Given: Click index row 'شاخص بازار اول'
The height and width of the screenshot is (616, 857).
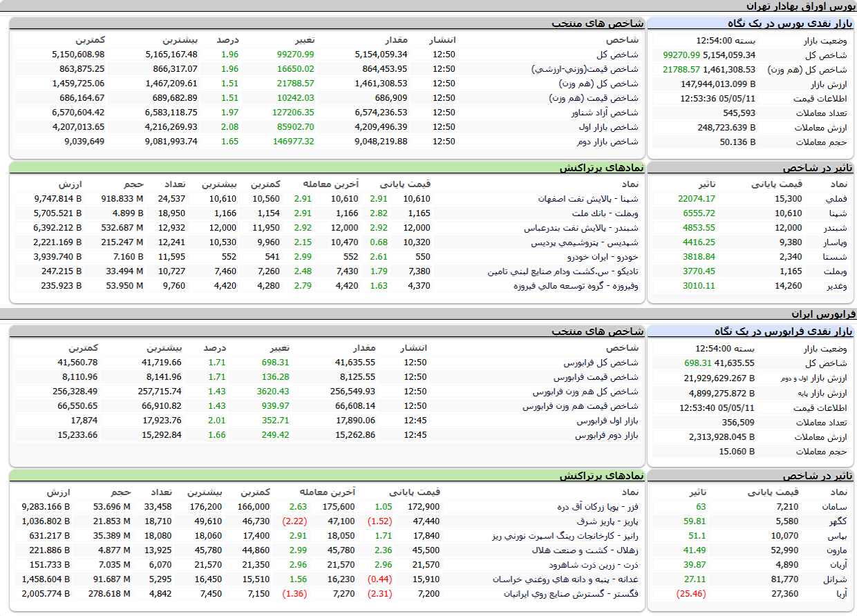Looking at the screenshot, I should pos(608,127).
